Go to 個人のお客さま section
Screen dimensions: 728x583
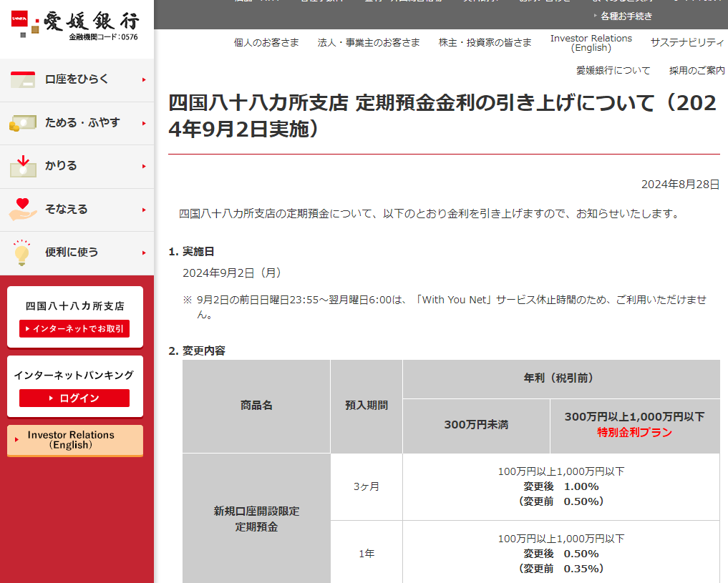pyautogui.click(x=266, y=43)
